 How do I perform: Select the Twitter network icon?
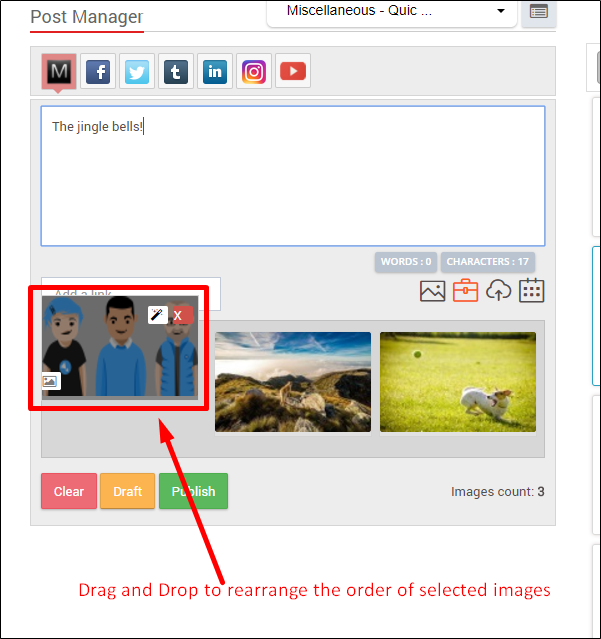tap(137, 72)
